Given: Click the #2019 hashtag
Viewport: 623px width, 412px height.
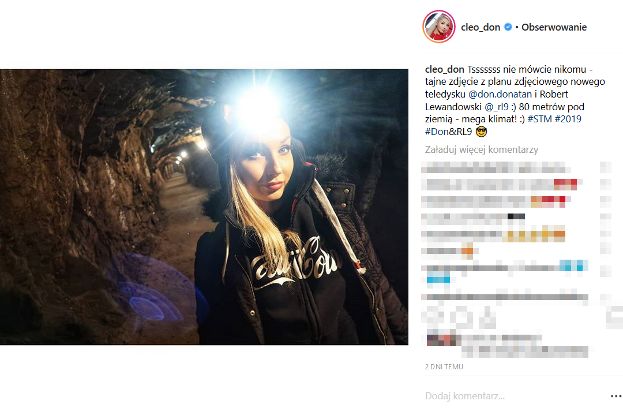Looking at the screenshot, I should 568,119.
